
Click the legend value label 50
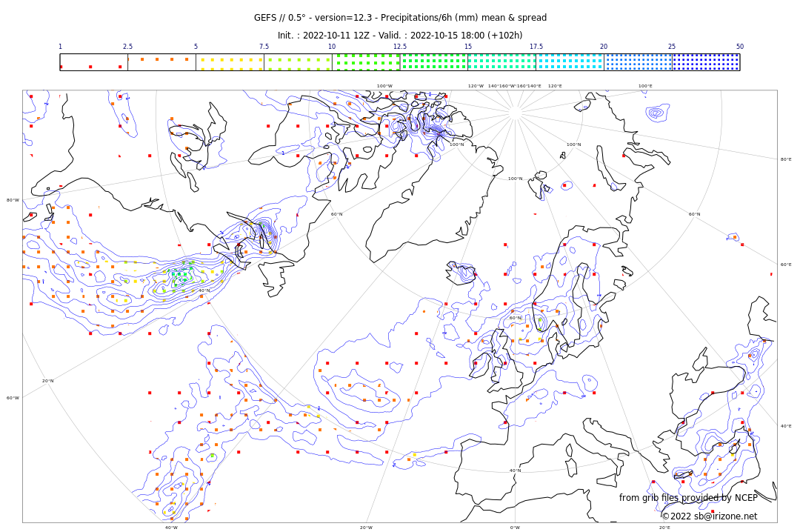click(x=740, y=47)
